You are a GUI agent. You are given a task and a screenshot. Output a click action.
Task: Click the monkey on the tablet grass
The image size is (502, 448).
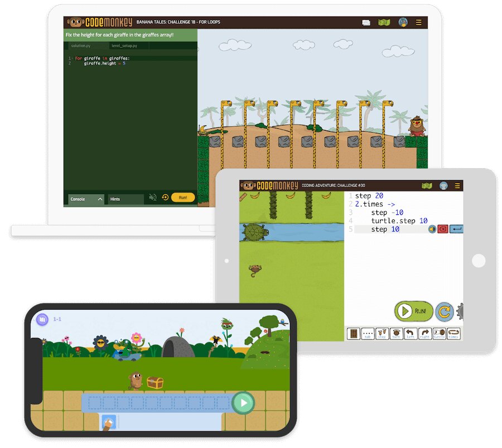(255, 270)
